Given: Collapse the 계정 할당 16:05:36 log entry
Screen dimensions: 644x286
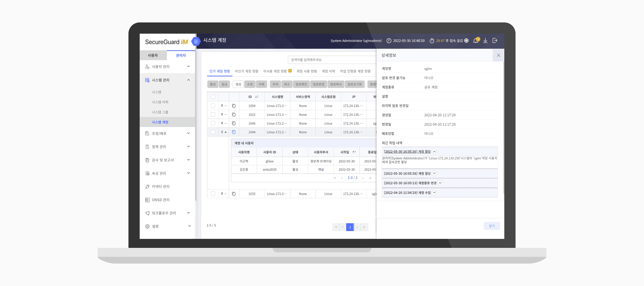Looking at the screenshot, I should (x=434, y=151).
